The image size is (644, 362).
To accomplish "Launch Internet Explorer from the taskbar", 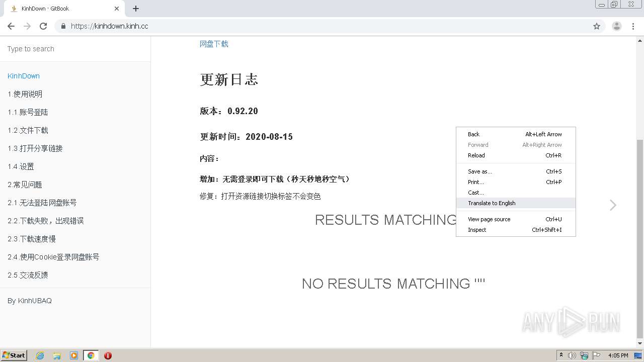I will (x=40, y=355).
